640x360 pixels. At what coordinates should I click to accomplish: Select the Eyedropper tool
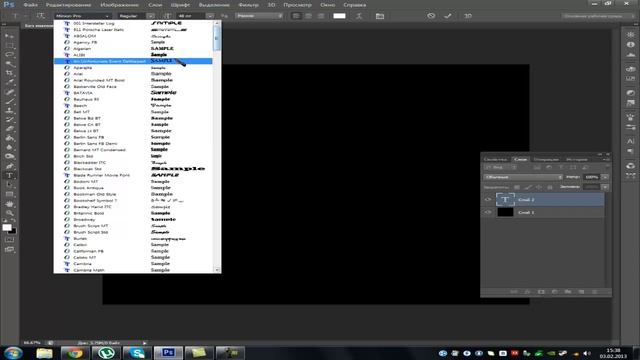click(9, 83)
